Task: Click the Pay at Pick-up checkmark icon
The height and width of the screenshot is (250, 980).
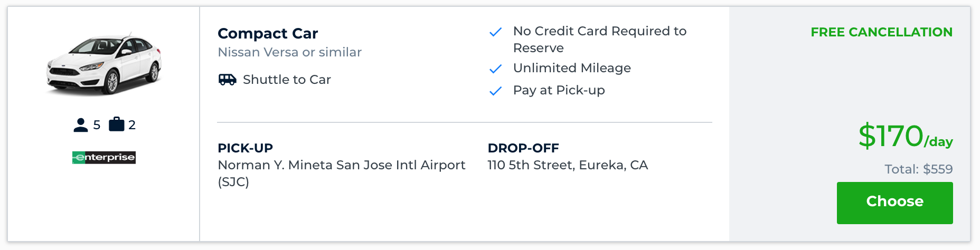Action: pos(495,91)
